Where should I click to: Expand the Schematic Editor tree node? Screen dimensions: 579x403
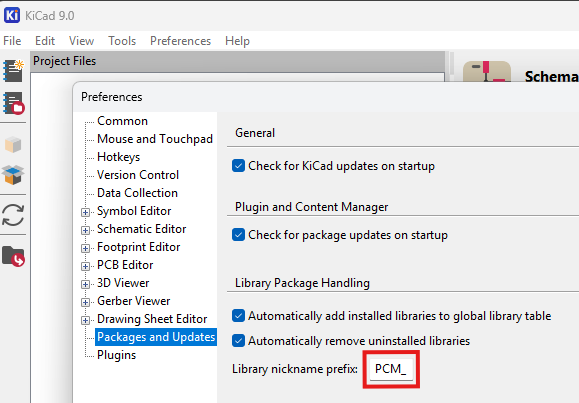85,230
